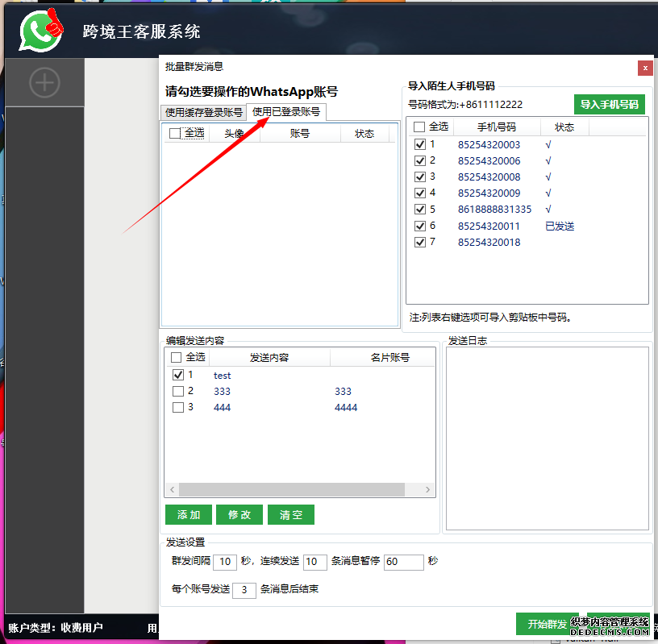
Task: Check the 全选 checkbox above phone numbers
Action: pos(417,127)
